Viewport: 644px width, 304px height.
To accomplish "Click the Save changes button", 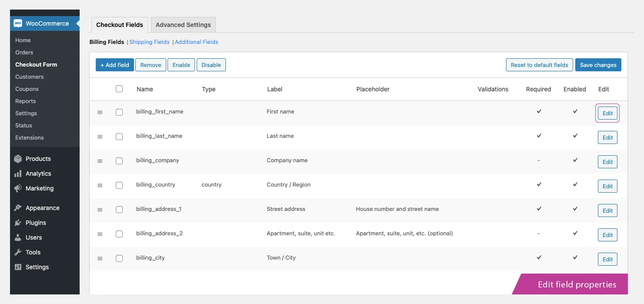I will point(598,65).
